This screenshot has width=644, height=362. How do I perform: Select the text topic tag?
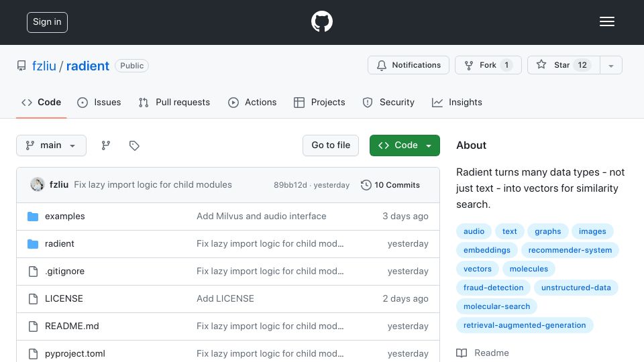509,231
